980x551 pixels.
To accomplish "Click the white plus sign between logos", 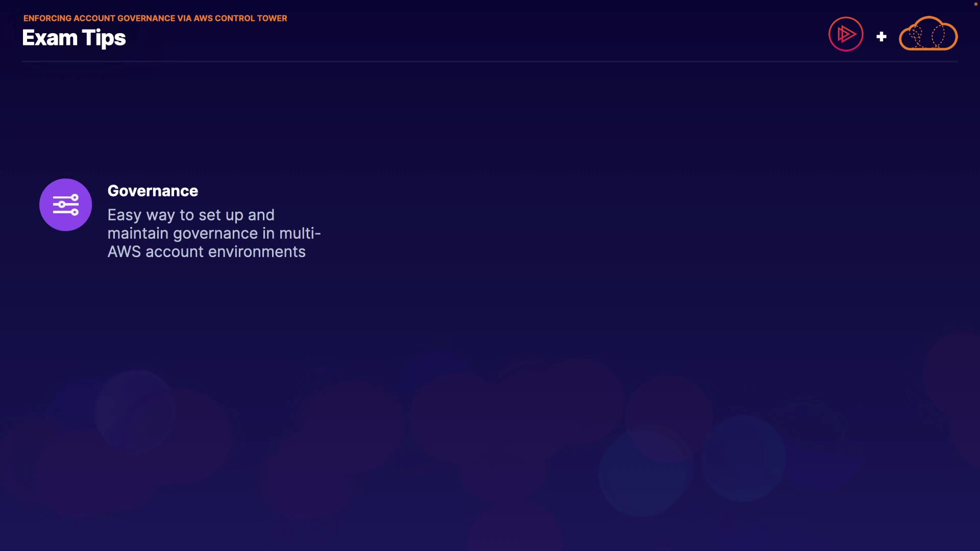I will (x=881, y=37).
